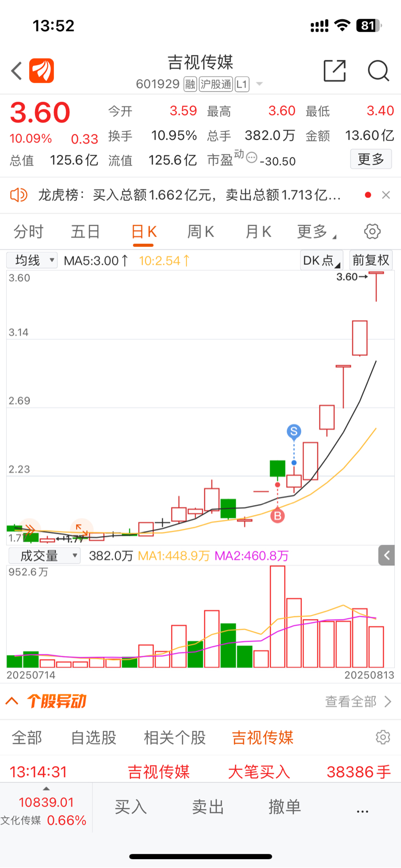Image resolution: width=401 pixels, height=868 pixels.
Task: Tap the L1 level badge
Action: (x=242, y=84)
